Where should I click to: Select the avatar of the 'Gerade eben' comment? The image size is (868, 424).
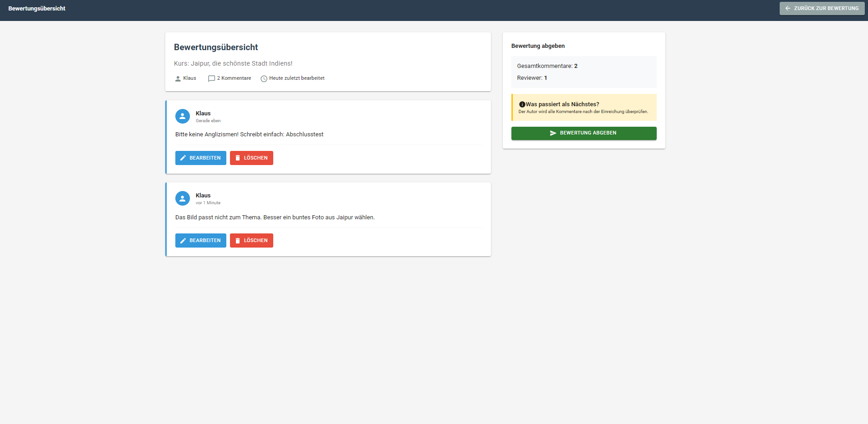(183, 116)
